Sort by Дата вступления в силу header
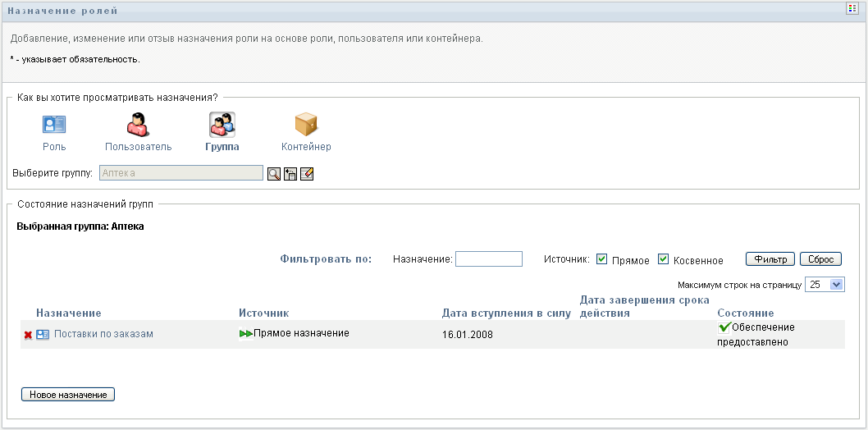This screenshot has height=430, width=868. [506, 313]
